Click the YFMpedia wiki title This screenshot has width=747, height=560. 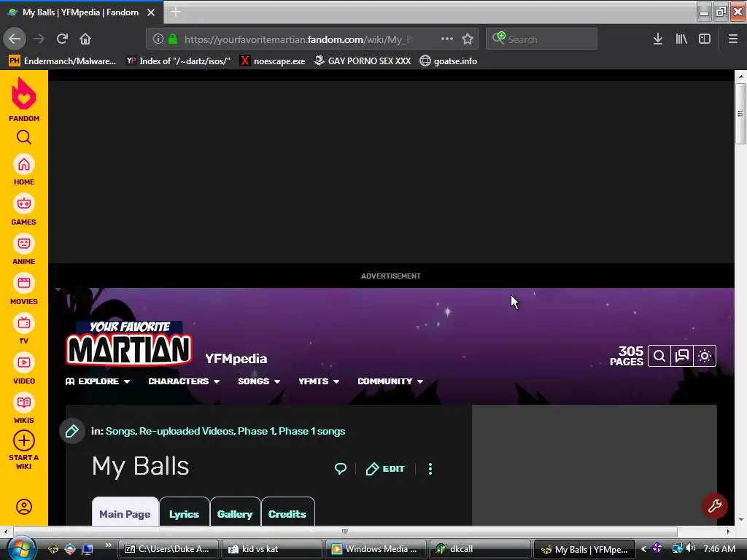[x=236, y=359]
